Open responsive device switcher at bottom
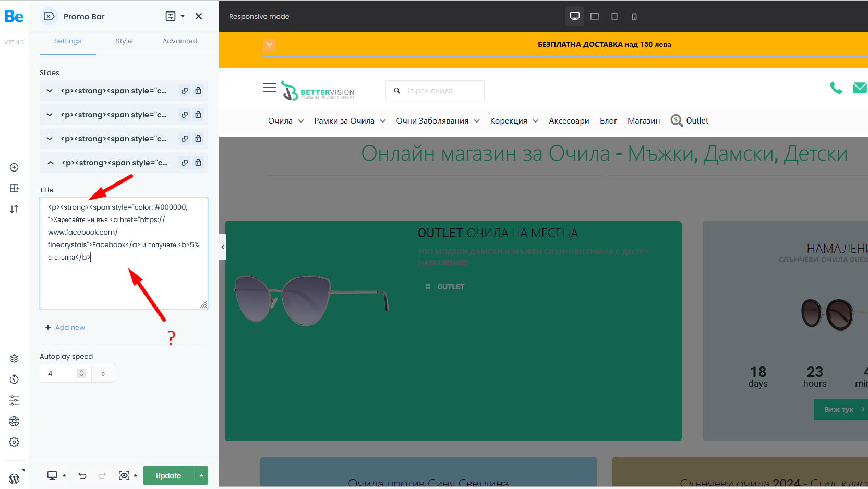 point(56,475)
